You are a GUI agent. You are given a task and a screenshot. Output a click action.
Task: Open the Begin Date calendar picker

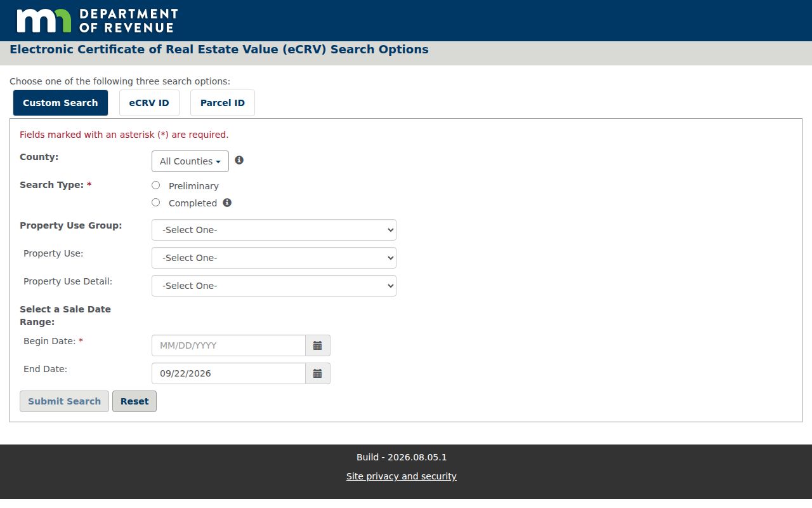point(318,345)
